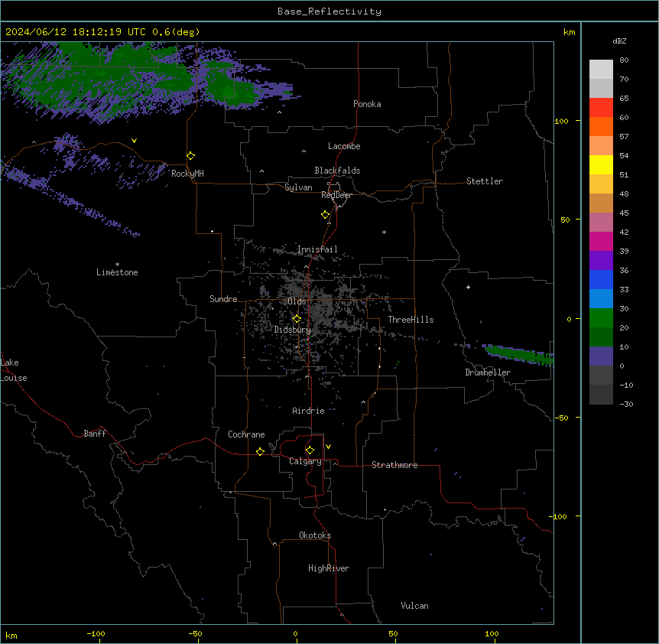
Task: Click the -100 tick on bottom axis
Action: click(96, 633)
